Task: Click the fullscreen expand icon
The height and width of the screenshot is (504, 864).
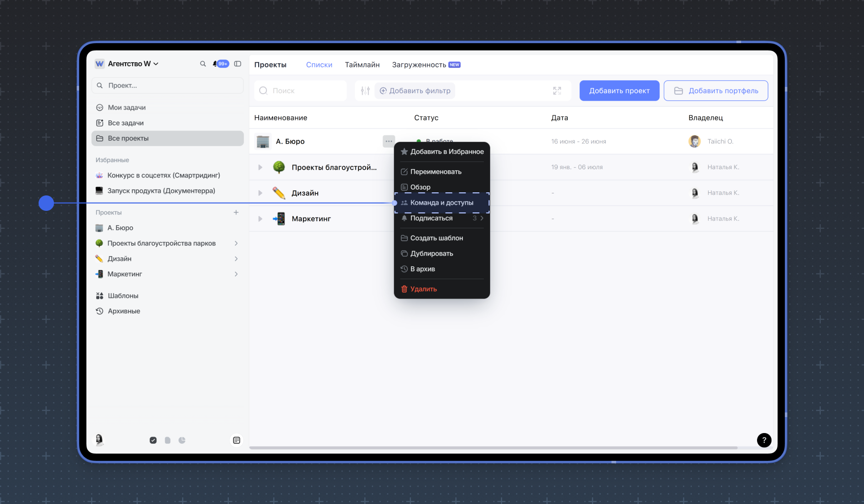Action: click(x=557, y=91)
